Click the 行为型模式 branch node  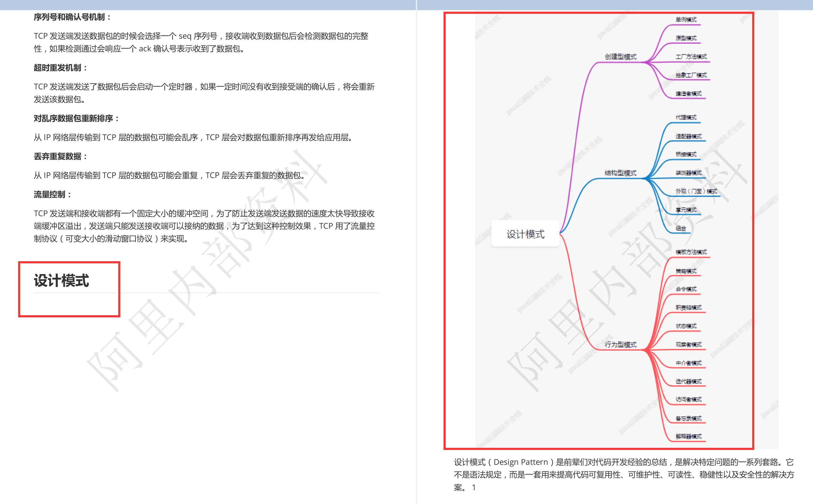(x=621, y=344)
